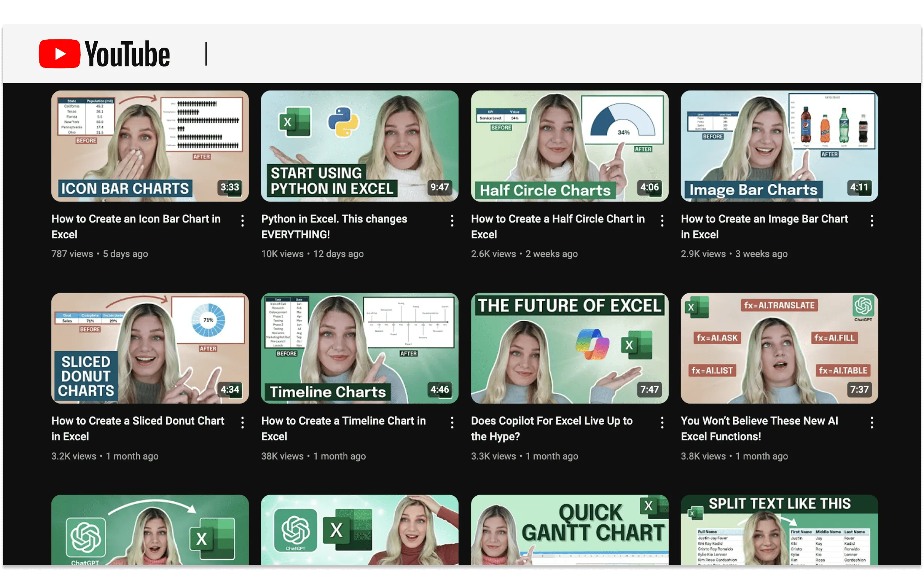This screenshot has height=571, width=924.
Task: Click '787 views • 5 days ago' text
Action: point(100,254)
